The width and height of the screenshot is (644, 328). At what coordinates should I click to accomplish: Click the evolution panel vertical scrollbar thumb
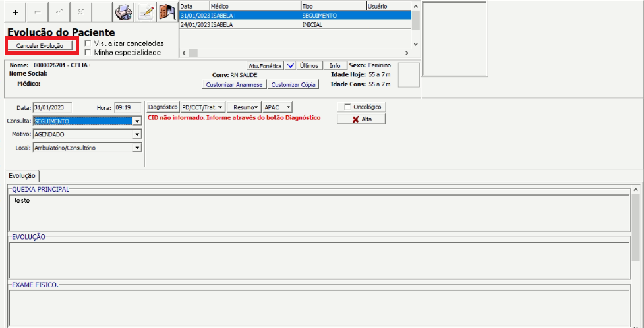pyautogui.click(x=636, y=228)
